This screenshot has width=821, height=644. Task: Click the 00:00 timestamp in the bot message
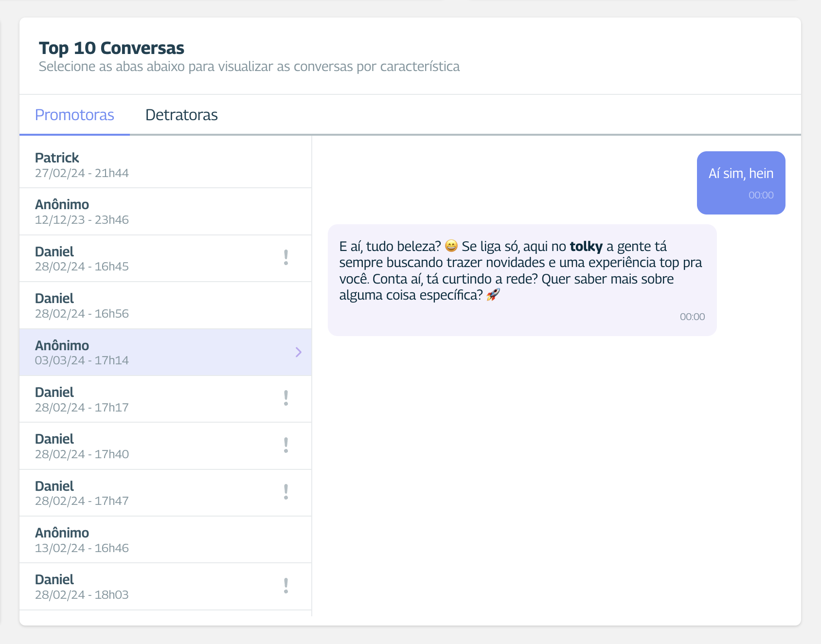[x=692, y=317]
